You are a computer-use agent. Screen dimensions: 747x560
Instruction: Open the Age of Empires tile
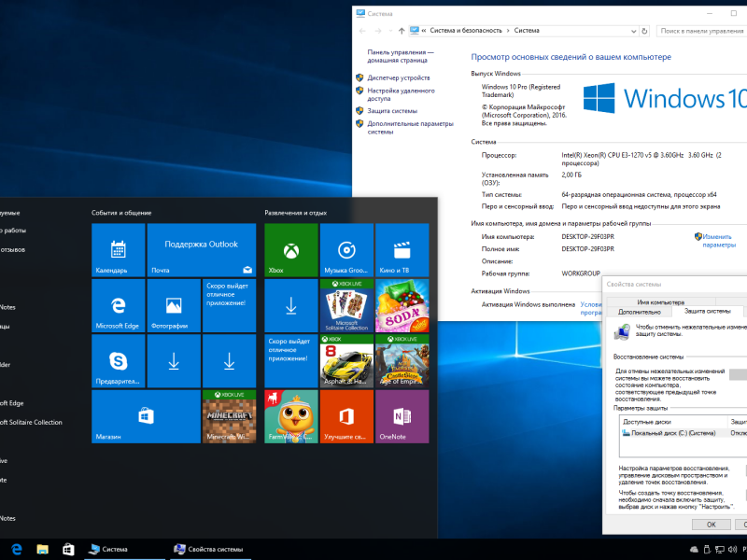pyautogui.click(x=402, y=361)
